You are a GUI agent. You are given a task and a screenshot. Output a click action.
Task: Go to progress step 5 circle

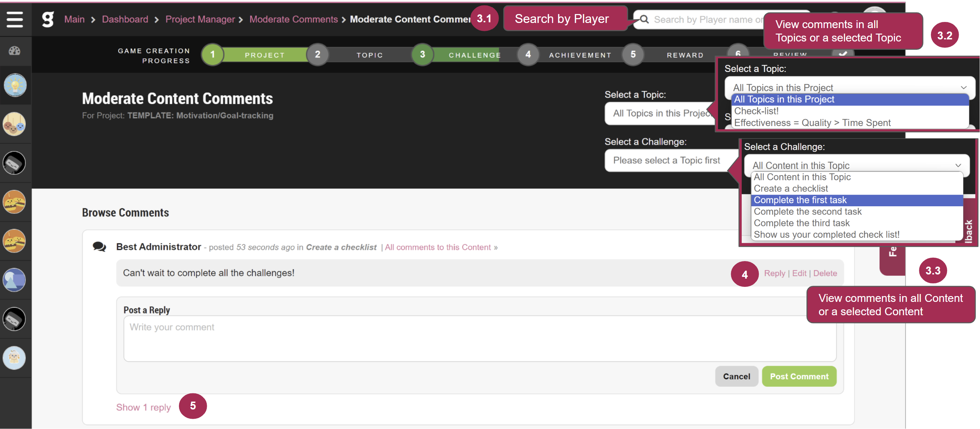(633, 54)
